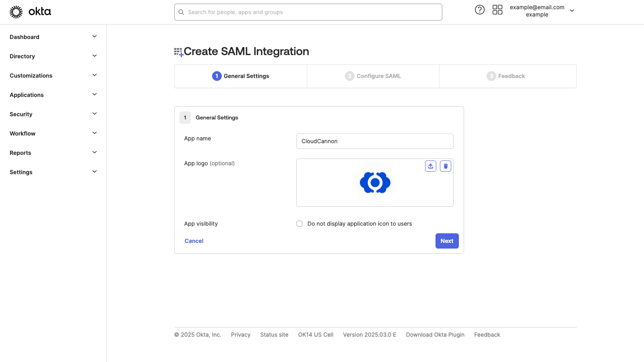Viewport: 644px width, 362px height.
Task: Open the help question mark icon
Action: tap(479, 9)
